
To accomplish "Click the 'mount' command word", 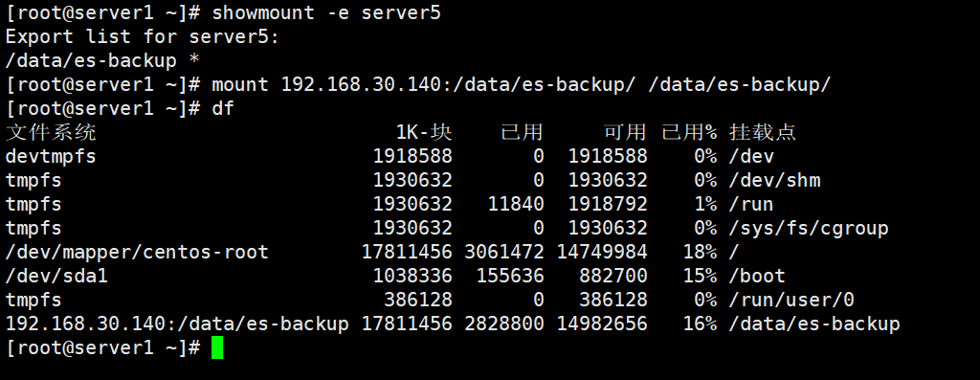I will pos(240,84).
